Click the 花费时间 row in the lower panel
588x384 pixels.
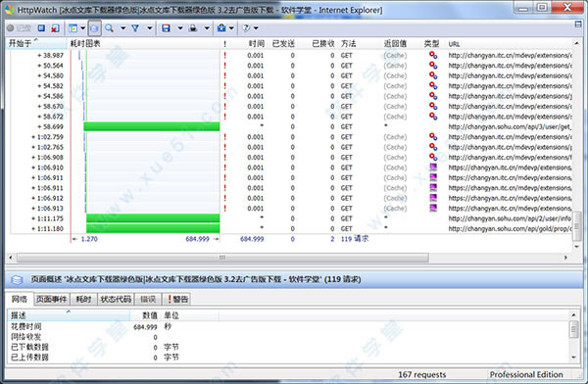click(288, 326)
